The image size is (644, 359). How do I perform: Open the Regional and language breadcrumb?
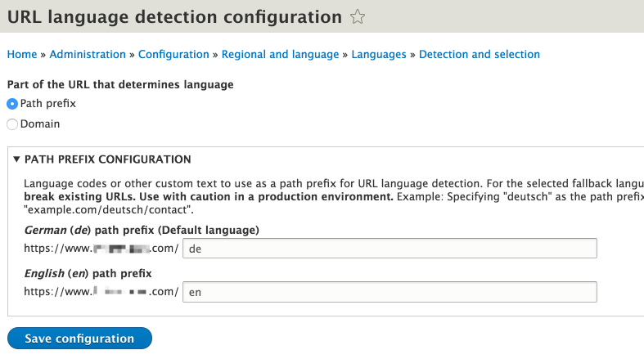(x=281, y=54)
